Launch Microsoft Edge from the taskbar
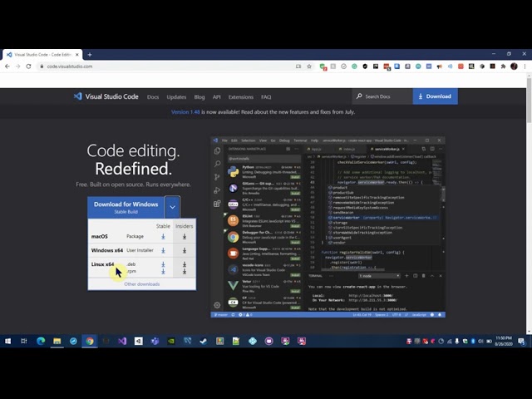Image resolution: width=532 pixels, height=399 pixels. tap(41, 341)
